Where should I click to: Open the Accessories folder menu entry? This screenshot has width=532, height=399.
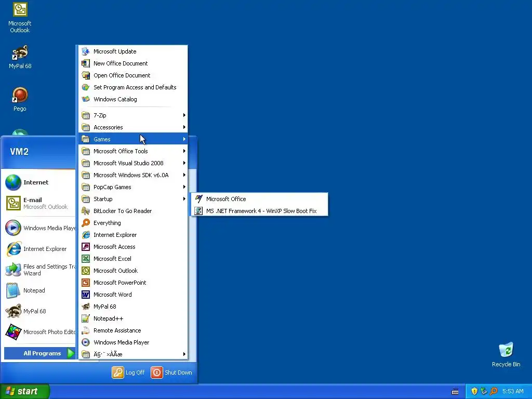(133, 127)
